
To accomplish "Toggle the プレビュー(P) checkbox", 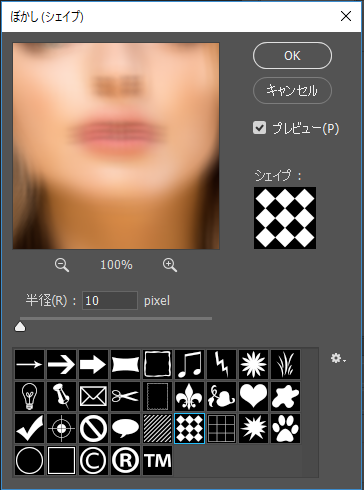I will pos(259,128).
